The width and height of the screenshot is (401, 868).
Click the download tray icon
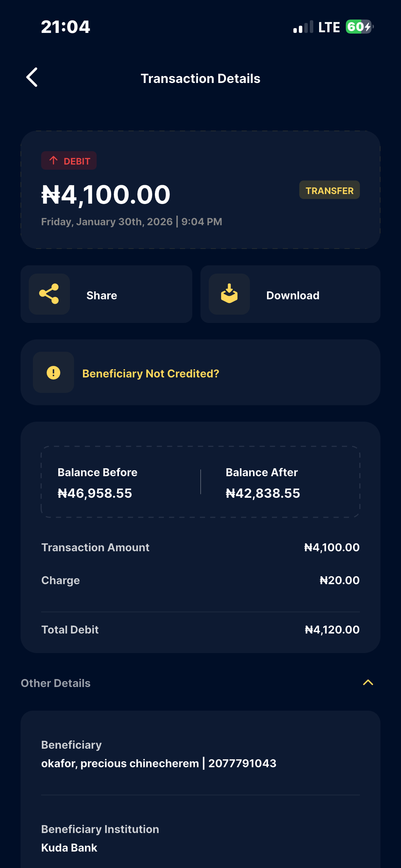[229, 294]
